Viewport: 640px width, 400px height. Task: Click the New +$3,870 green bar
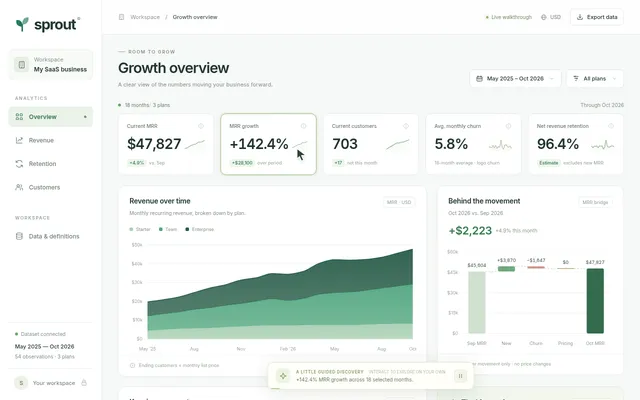[x=506, y=269]
